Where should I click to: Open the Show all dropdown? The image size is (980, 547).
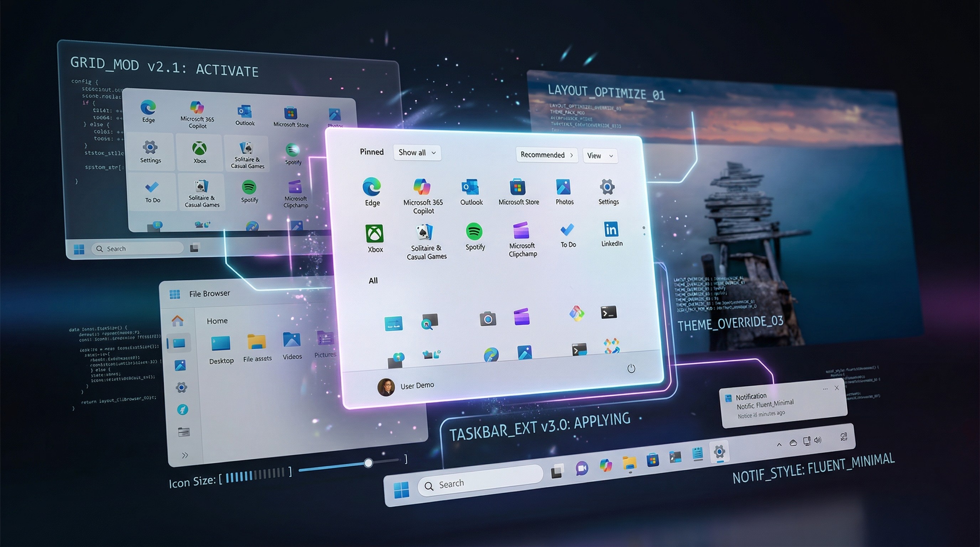pyautogui.click(x=417, y=152)
